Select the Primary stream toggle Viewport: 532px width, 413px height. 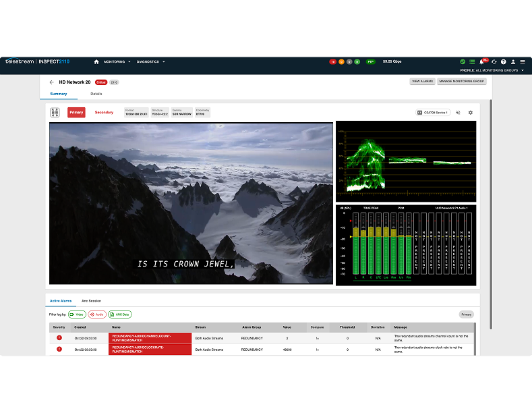76,113
